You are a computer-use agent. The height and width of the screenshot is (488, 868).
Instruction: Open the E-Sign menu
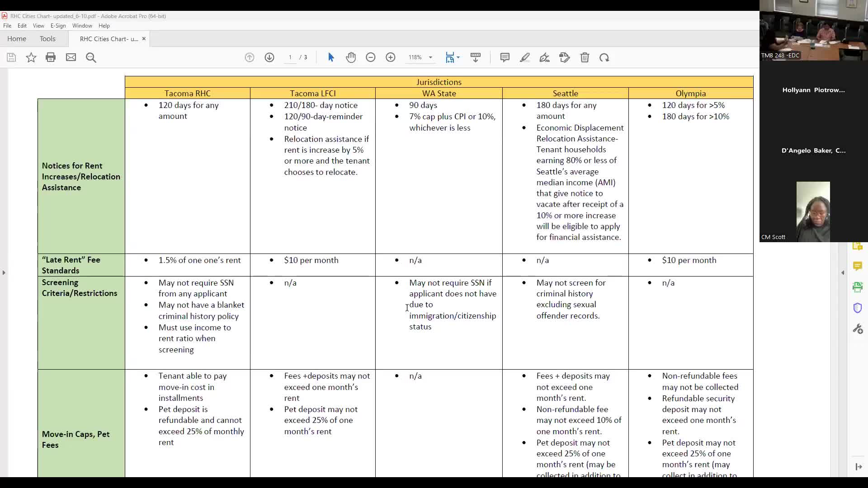click(x=58, y=26)
